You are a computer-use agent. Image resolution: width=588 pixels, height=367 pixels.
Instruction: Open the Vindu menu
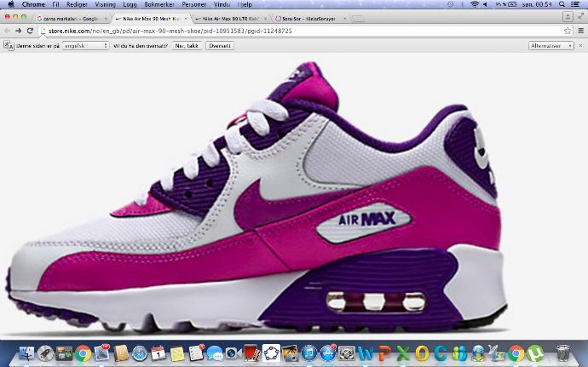click(222, 4)
